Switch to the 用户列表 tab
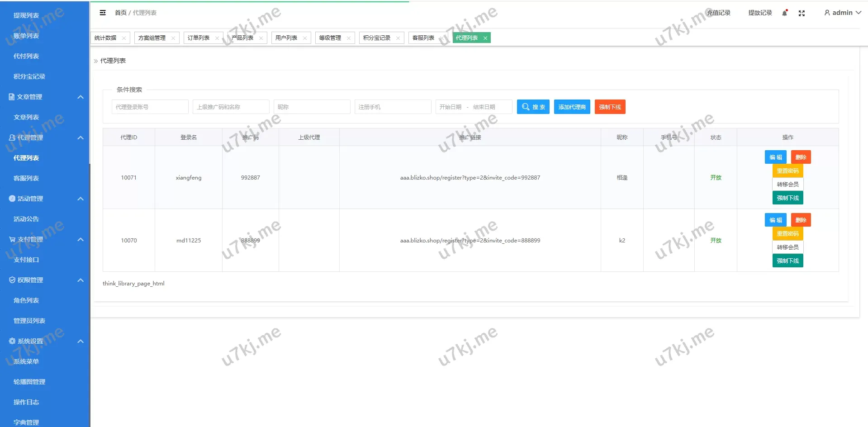The width and height of the screenshot is (868, 427). 286,38
